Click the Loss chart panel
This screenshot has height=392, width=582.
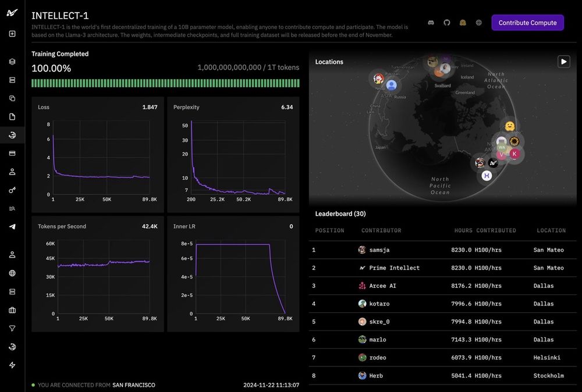(98, 155)
